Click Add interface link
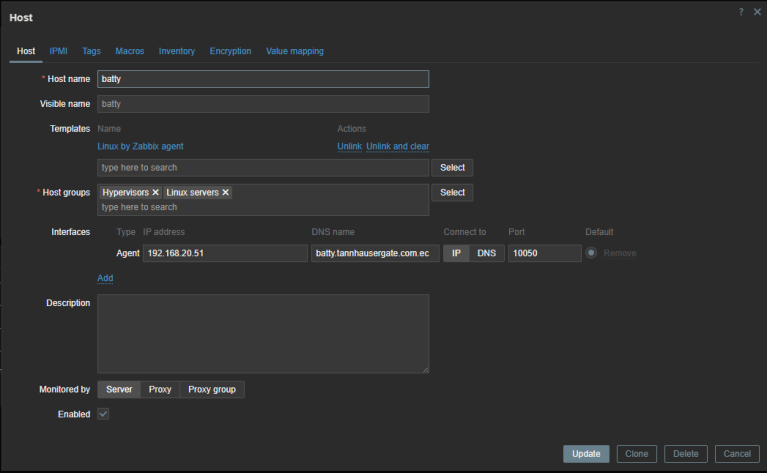This screenshot has height=473, width=767. [x=105, y=278]
